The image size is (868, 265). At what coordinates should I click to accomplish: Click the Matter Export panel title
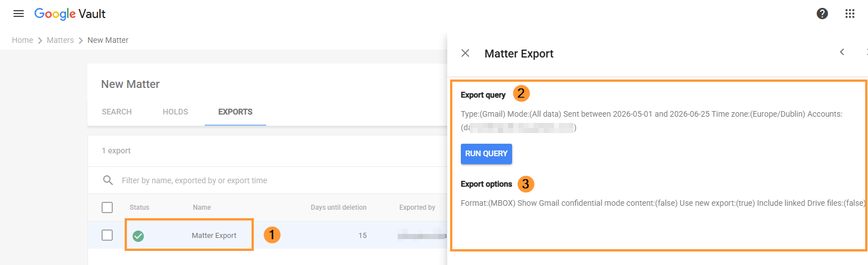tap(519, 54)
